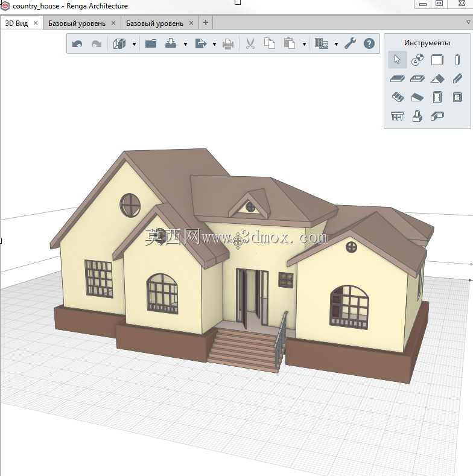Screen dimensions: 473x476
Task: Maximize the Renga Architecture window
Action: coord(439,4)
